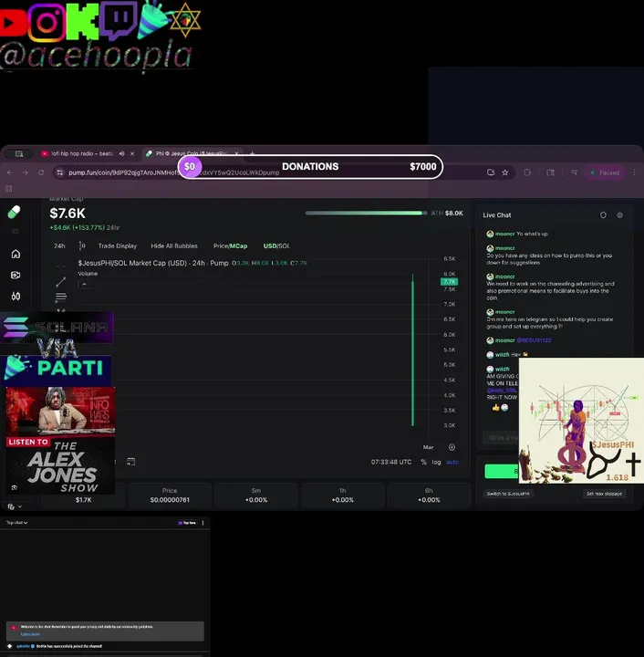Click the $JesusPHI coin artwork thumbnail
The height and width of the screenshot is (657, 644).
pyautogui.click(x=581, y=421)
